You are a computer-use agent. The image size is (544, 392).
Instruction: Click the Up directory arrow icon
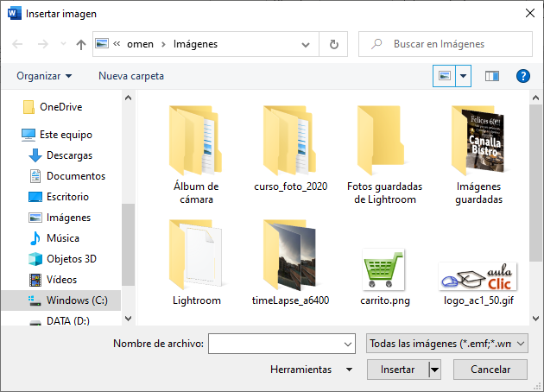click(x=80, y=44)
